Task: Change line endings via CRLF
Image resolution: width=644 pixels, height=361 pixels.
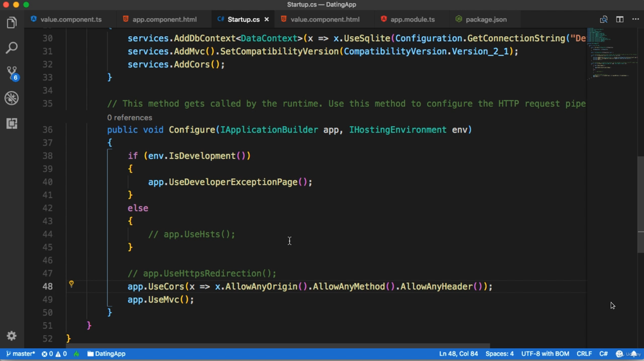Action: tap(584, 354)
